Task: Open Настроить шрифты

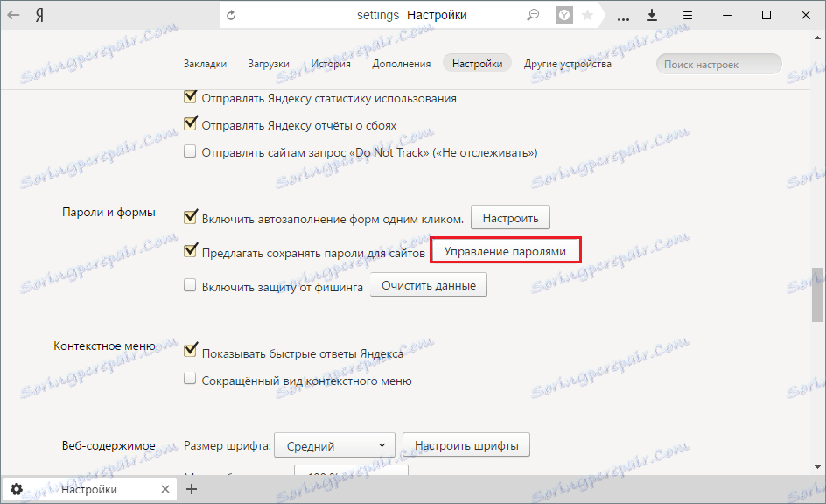Action: 466,445
